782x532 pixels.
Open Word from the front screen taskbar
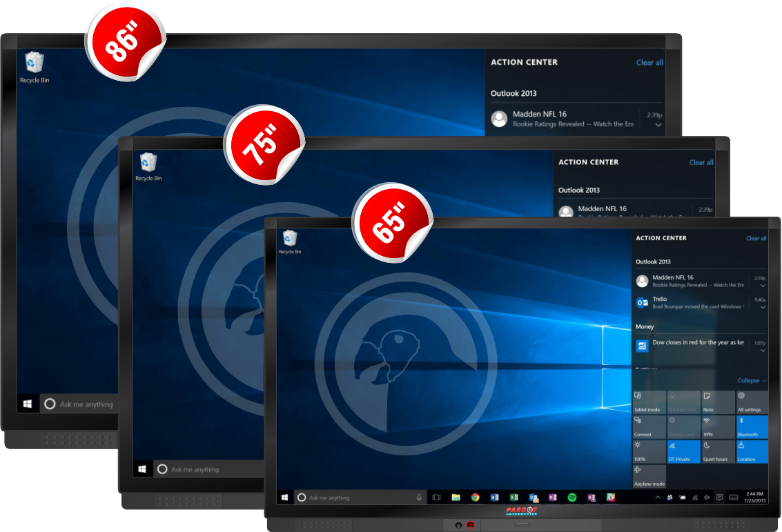pyautogui.click(x=494, y=497)
